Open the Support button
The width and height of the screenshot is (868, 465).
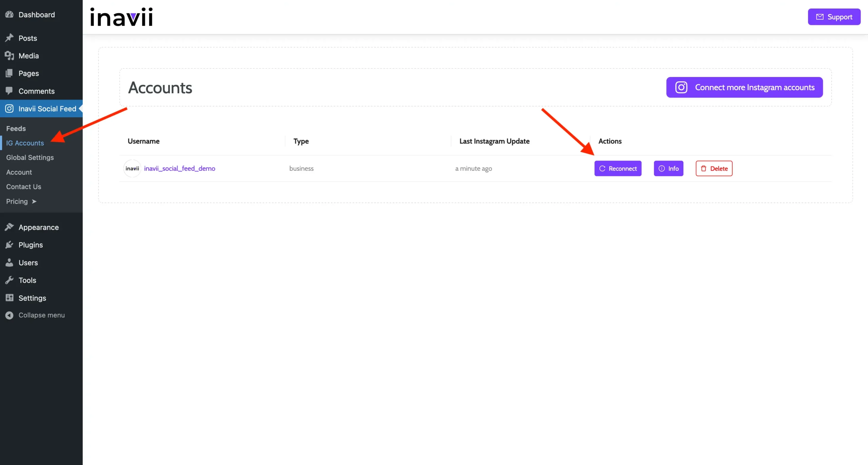click(834, 17)
